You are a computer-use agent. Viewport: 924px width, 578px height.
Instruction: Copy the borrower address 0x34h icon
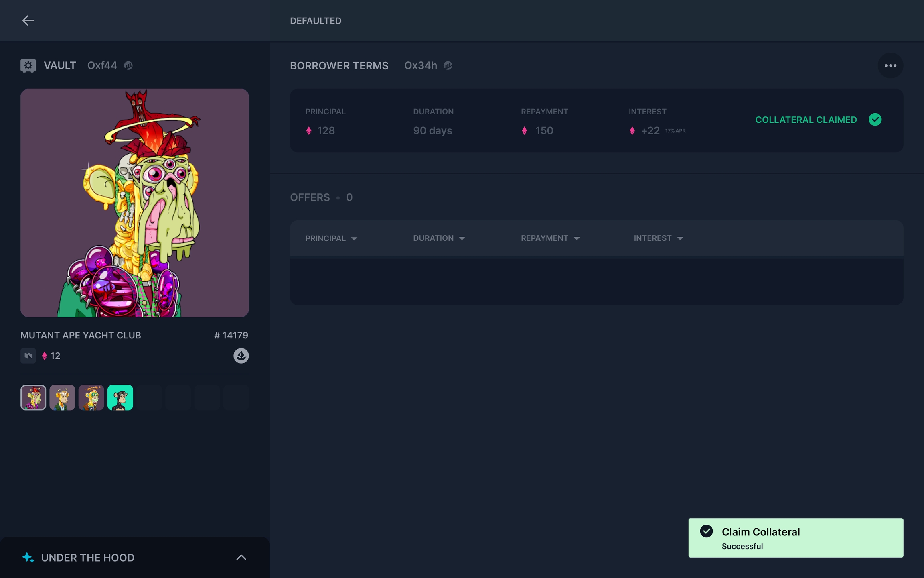point(448,65)
